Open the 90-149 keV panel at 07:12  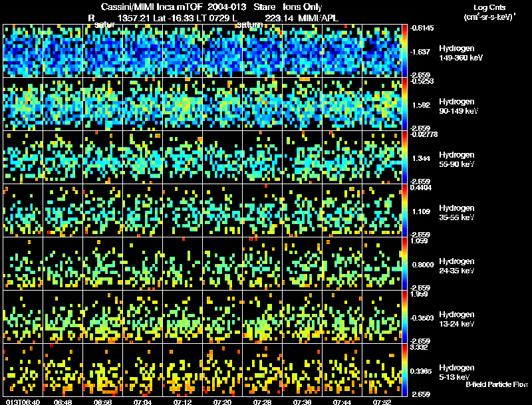(182, 104)
